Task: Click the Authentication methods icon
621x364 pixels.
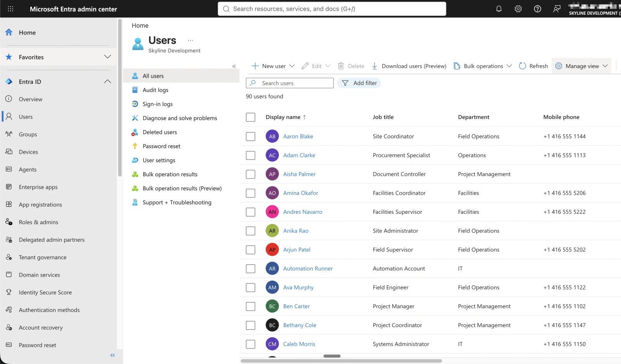Action: coord(9,310)
